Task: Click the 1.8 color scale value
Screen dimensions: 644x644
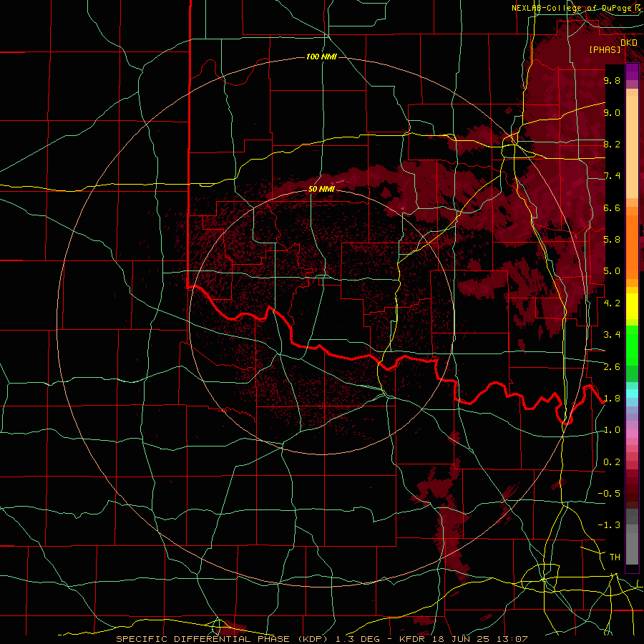Action: pyautogui.click(x=612, y=399)
